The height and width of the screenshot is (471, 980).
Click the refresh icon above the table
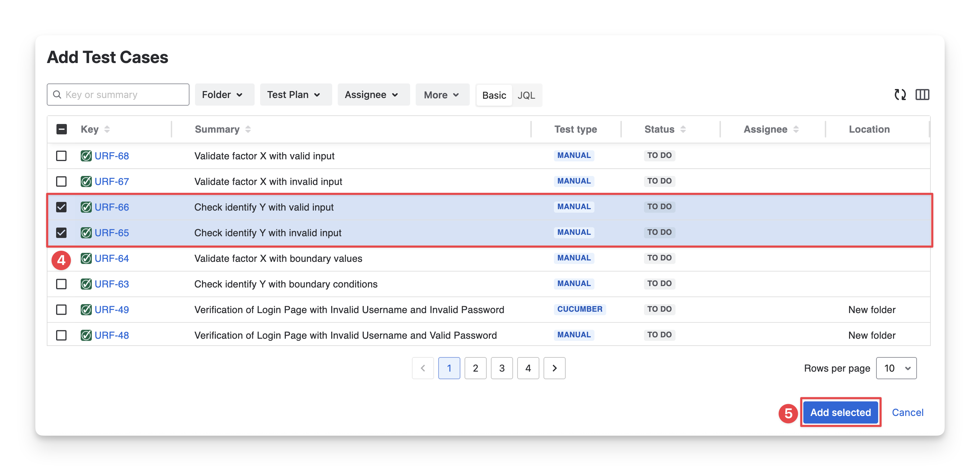click(x=900, y=94)
